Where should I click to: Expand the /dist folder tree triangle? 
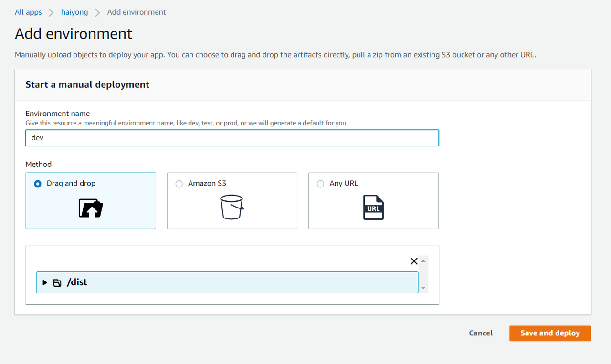click(x=45, y=282)
